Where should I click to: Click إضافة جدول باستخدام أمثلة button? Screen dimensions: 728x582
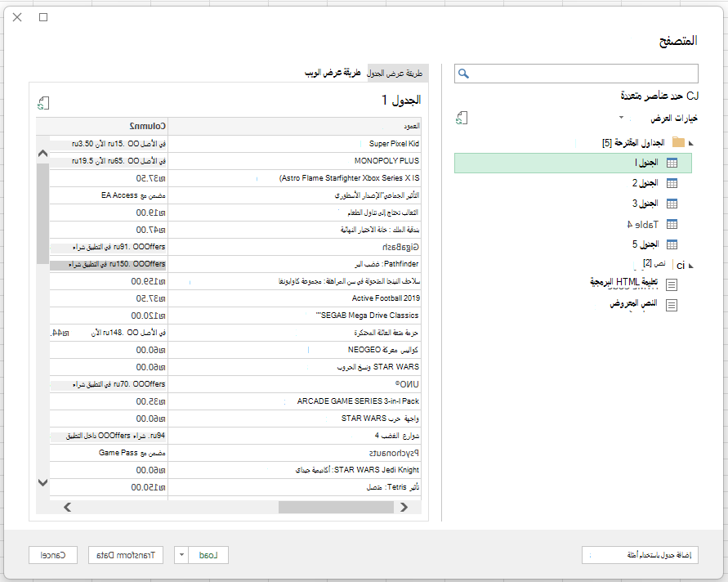coord(640,554)
